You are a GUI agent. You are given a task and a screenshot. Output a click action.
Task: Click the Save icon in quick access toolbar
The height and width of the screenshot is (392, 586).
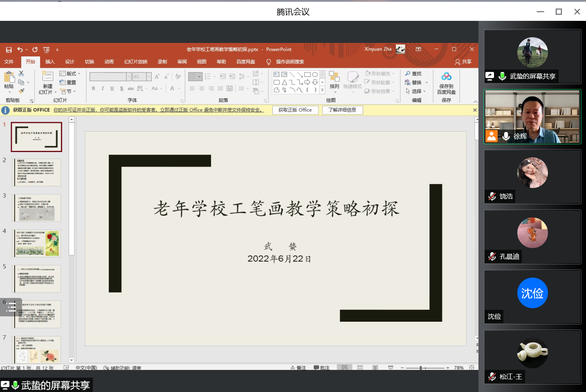coord(9,49)
